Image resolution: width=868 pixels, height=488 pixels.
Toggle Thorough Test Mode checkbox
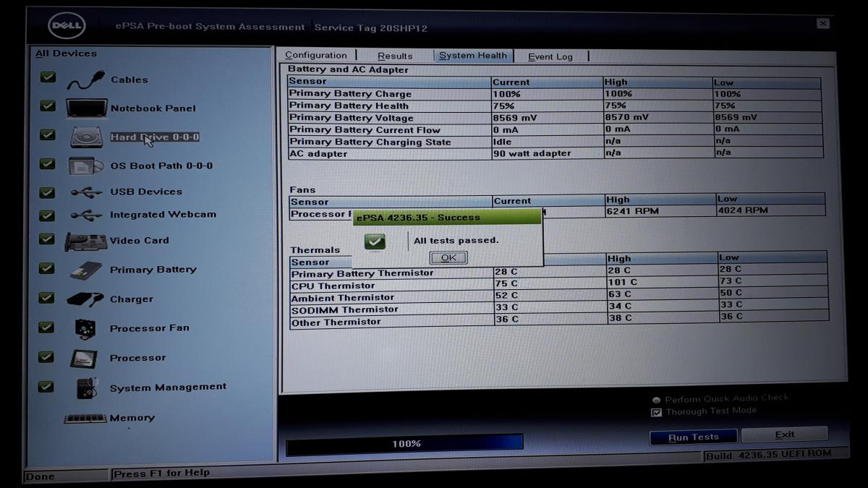pos(657,413)
